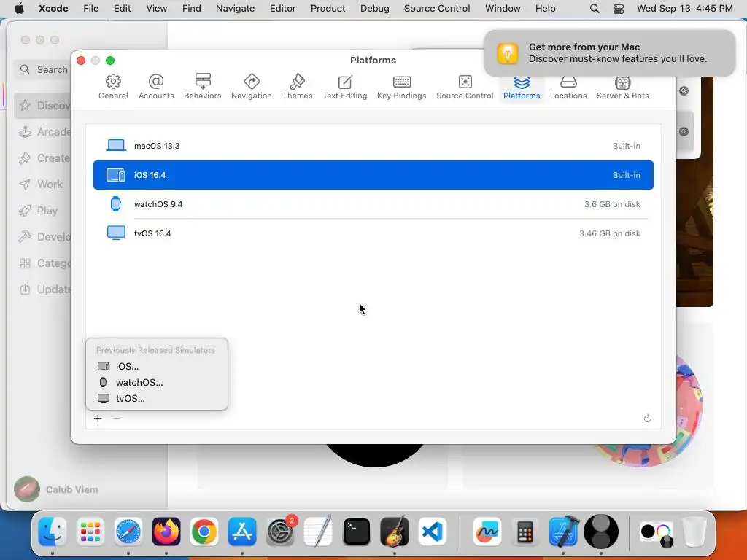Open the Debug menu
The height and width of the screenshot is (560, 747).
pos(374,8)
